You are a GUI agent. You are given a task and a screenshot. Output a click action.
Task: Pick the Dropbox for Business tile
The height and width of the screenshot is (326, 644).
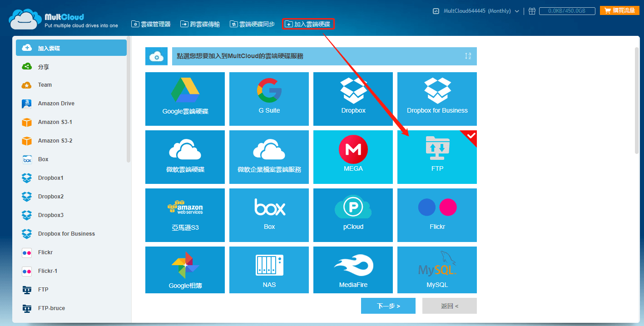pos(437,99)
